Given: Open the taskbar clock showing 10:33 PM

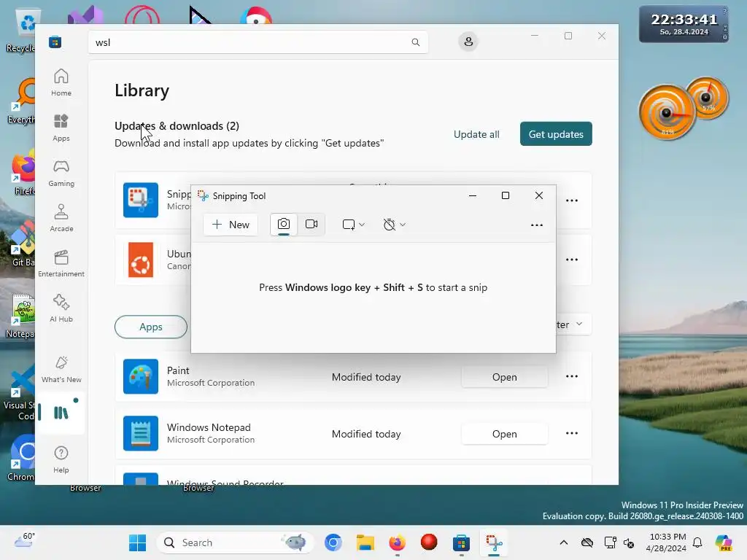Looking at the screenshot, I should (x=667, y=542).
